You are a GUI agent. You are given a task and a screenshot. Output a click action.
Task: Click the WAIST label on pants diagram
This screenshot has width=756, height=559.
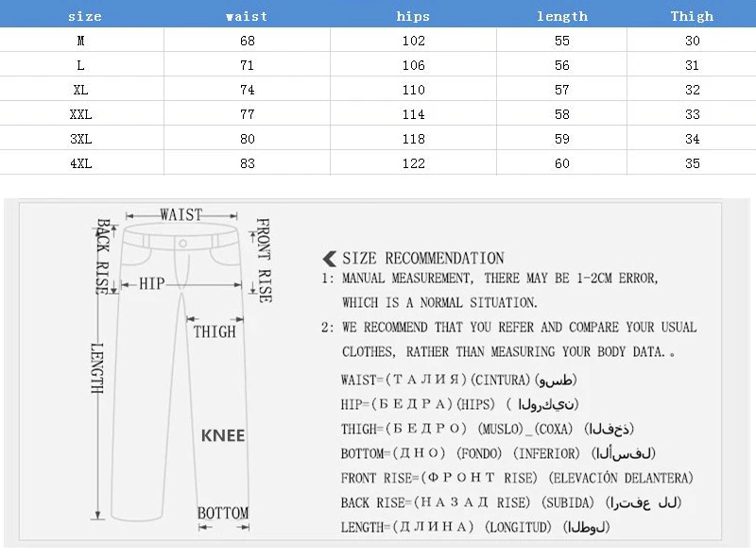181,215
